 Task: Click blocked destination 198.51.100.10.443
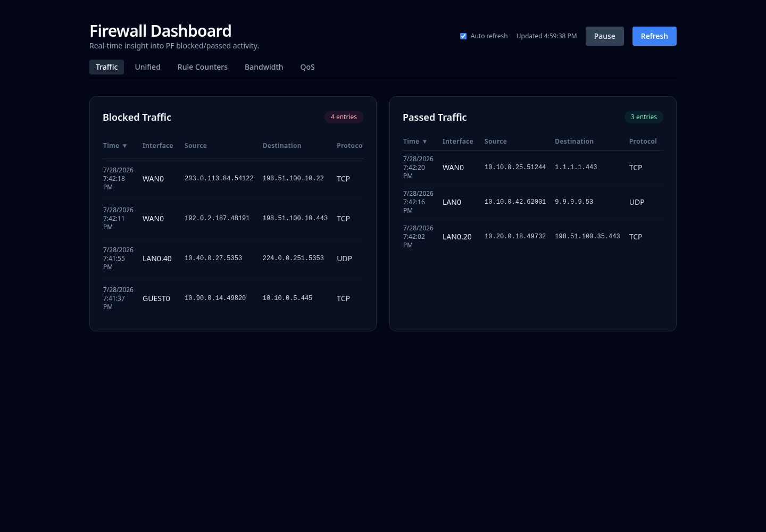pyautogui.click(x=295, y=219)
